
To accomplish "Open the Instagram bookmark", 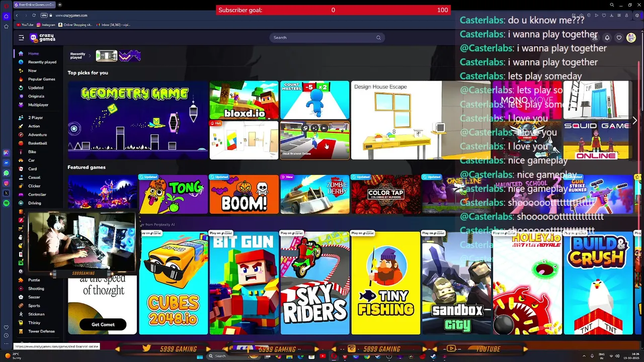I will [x=46, y=25].
